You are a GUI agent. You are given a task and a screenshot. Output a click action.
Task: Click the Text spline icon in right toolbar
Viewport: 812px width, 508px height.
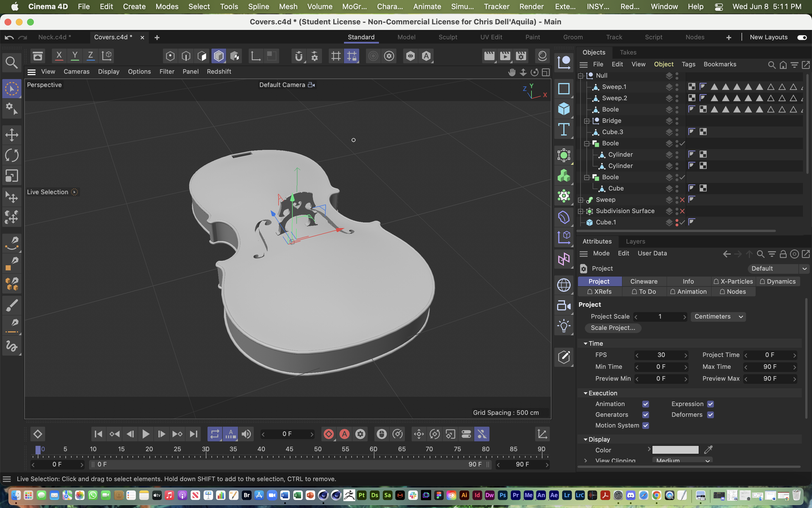(564, 129)
